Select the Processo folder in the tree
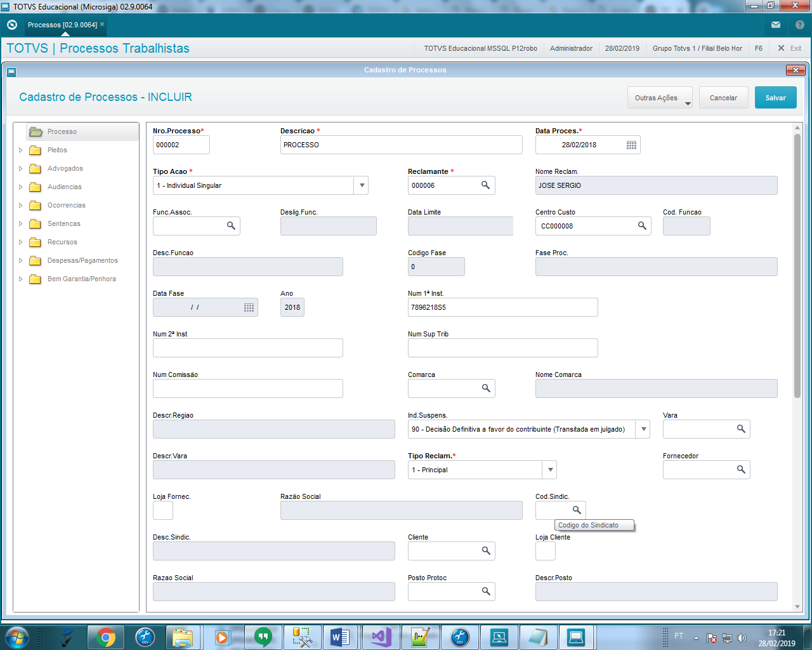Image resolution: width=812 pixels, height=650 pixels. (x=82, y=131)
